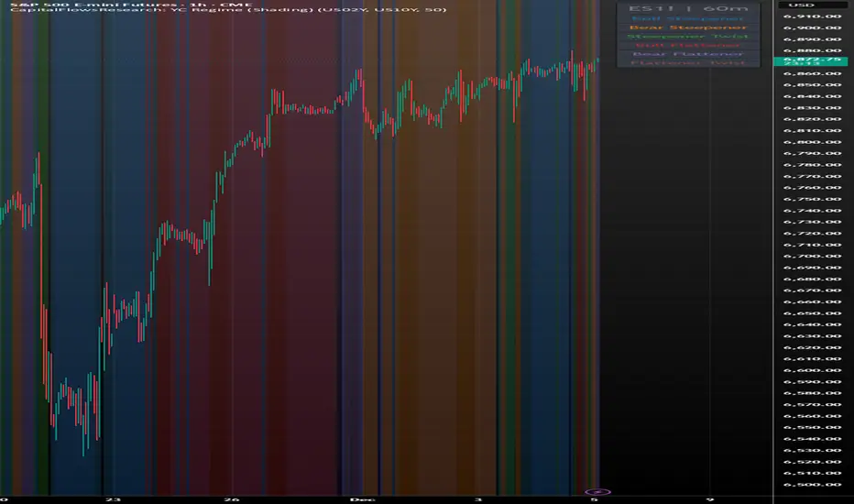The width and height of the screenshot is (854, 504).
Task: Select the Bull Flattener legend row
Action: tap(688, 45)
